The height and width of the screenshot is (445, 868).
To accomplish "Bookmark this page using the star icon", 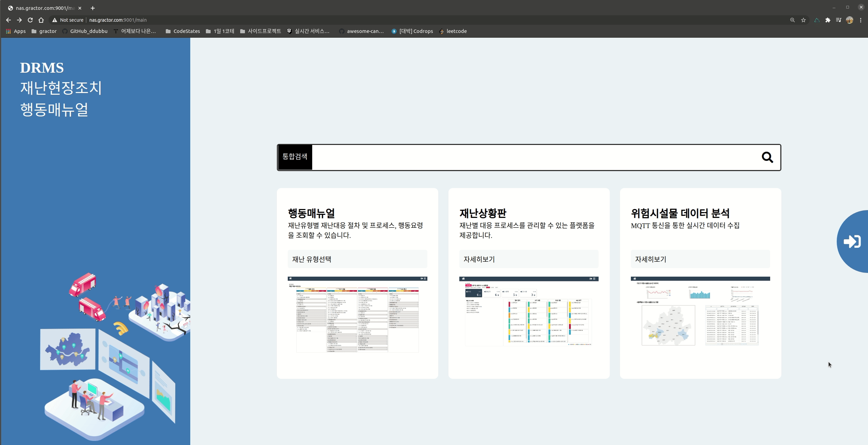I will [x=803, y=20].
